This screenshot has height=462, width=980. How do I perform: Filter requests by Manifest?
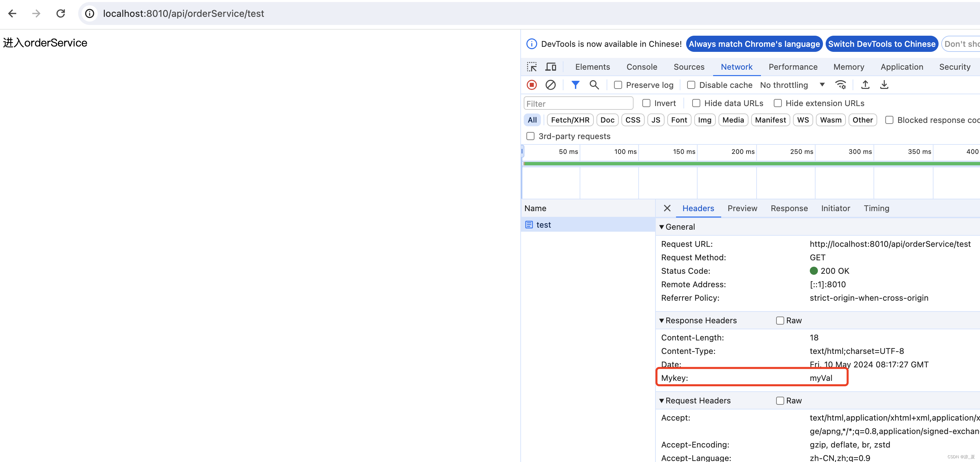[x=770, y=120]
